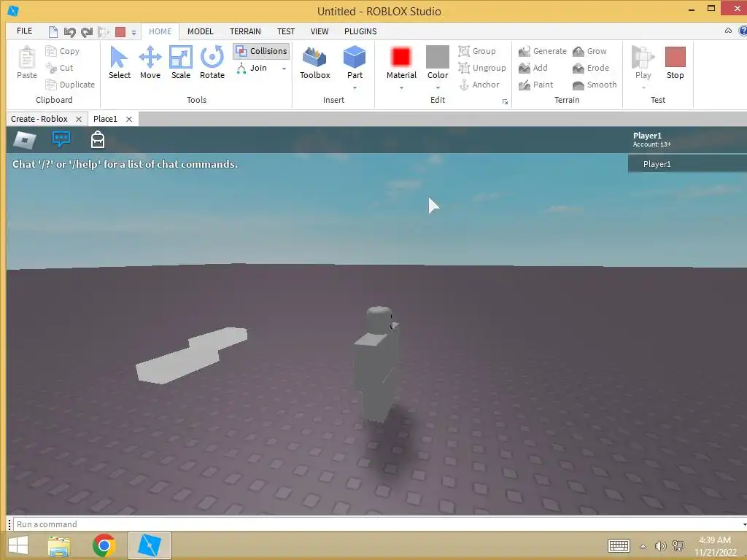Choose the Scale tool
Image resolution: width=747 pixels, height=560 pixels.
[x=181, y=63]
